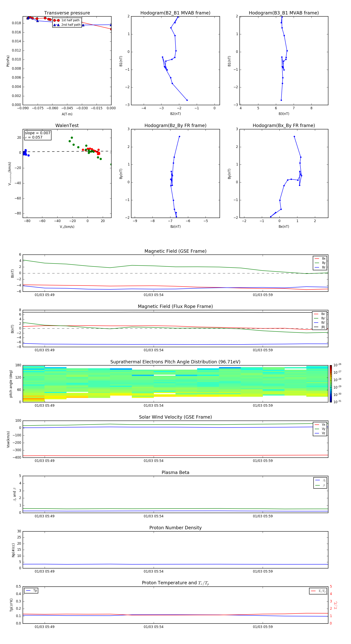This screenshot has height=644, width=351.
Task: Click the "Hodogram(Bx_By FR frame)" title
Action: (x=284, y=125)
